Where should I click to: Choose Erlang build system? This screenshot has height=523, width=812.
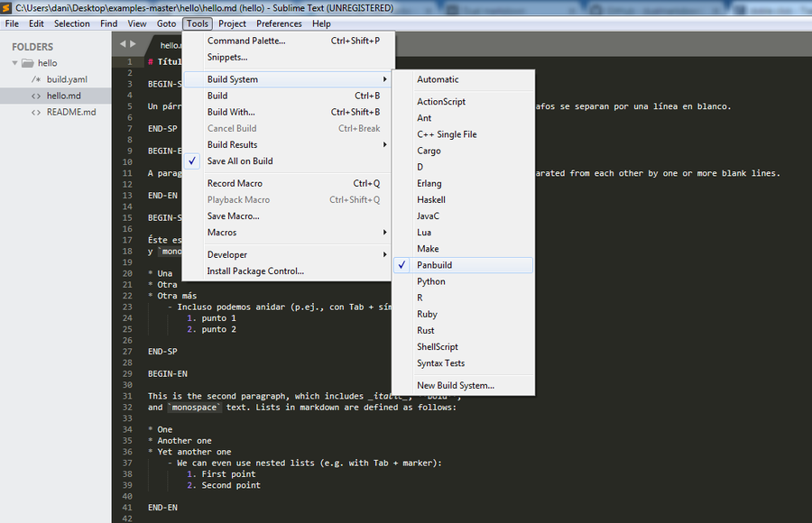463,183
